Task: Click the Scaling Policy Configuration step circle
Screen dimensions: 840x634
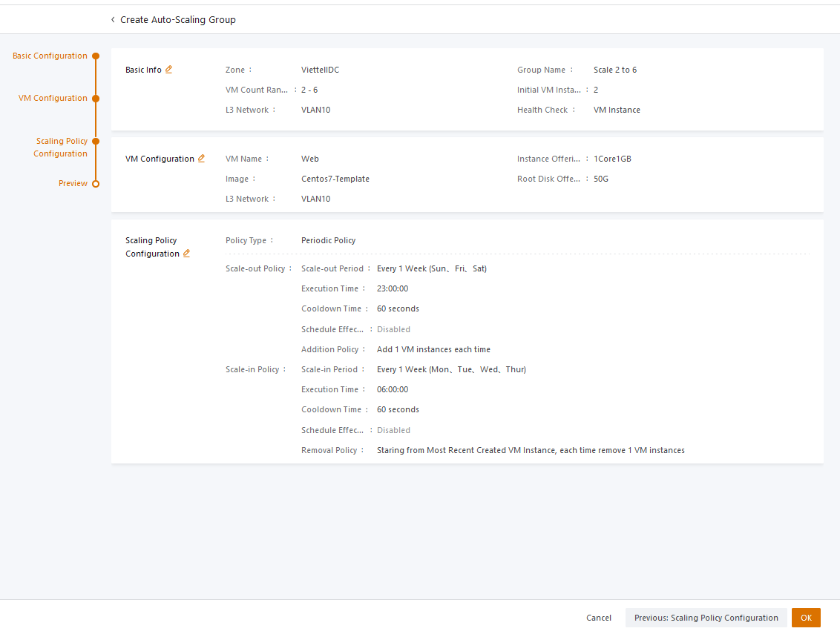Action: click(96, 141)
